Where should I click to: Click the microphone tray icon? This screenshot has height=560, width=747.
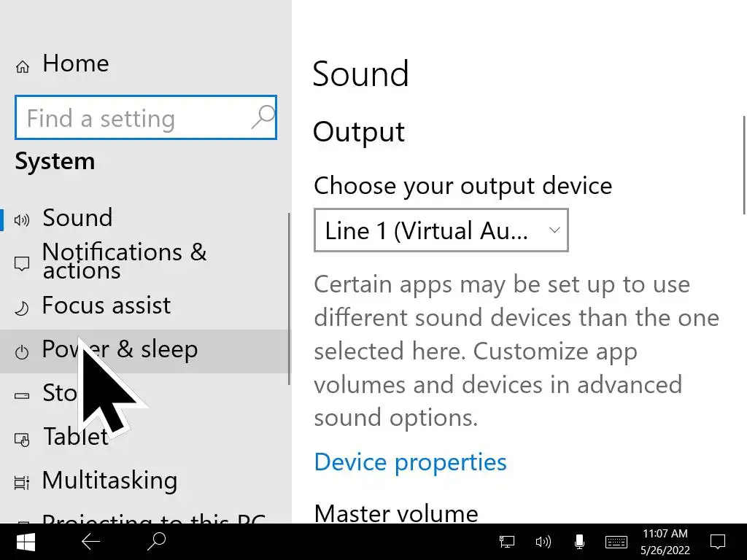(x=579, y=542)
